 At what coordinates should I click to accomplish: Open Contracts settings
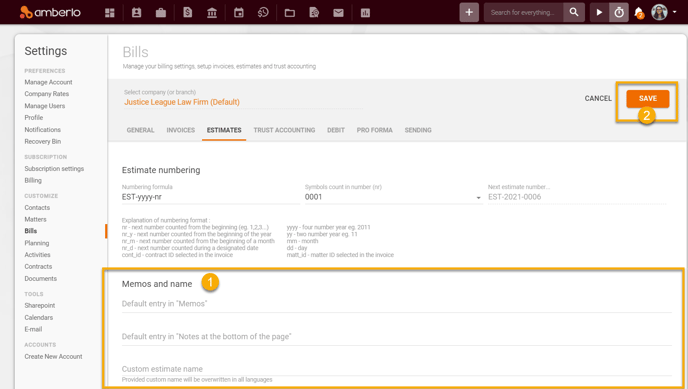pyautogui.click(x=38, y=266)
